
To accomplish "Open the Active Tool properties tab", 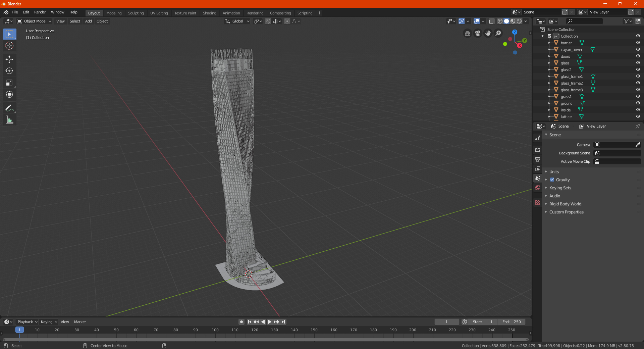I will tap(538, 138).
